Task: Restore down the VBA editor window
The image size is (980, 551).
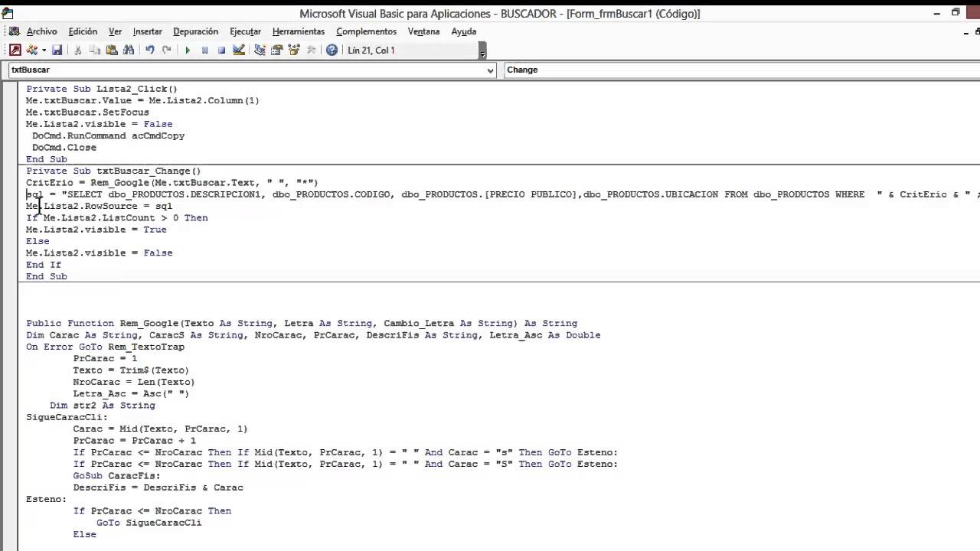Action: tap(955, 13)
